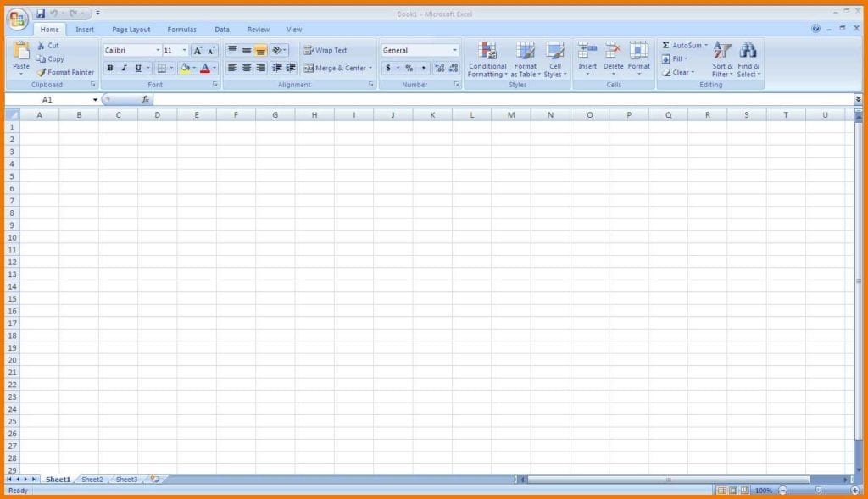Screen dimensions: 868x499
Task: Select the Sheet2 worksheet tab
Action: [92, 479]
